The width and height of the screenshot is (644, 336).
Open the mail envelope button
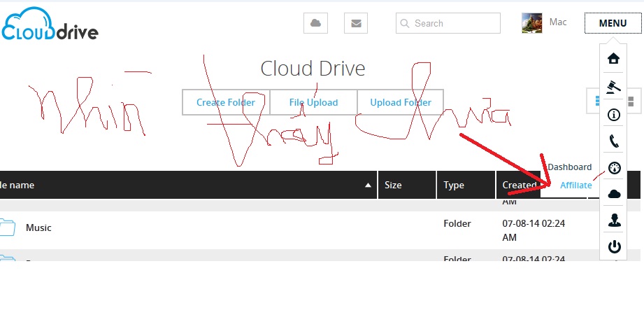pyautogui.click(x=356, y=23)
